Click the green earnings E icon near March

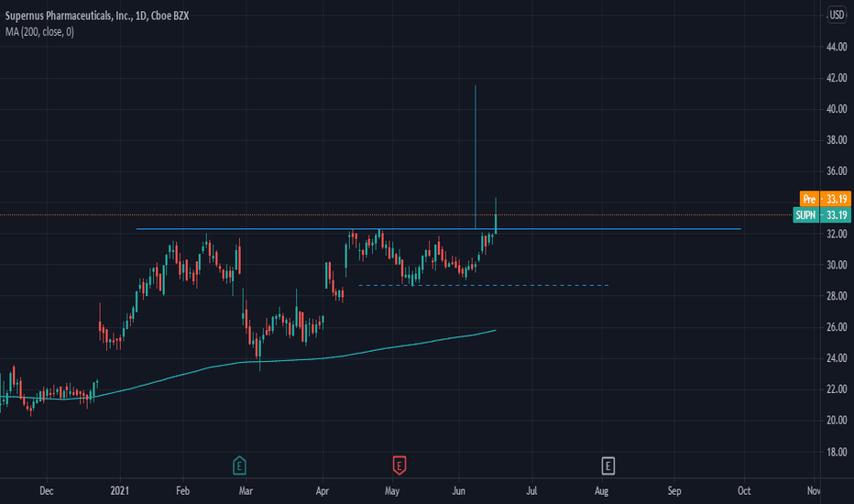tap(239, 466)
